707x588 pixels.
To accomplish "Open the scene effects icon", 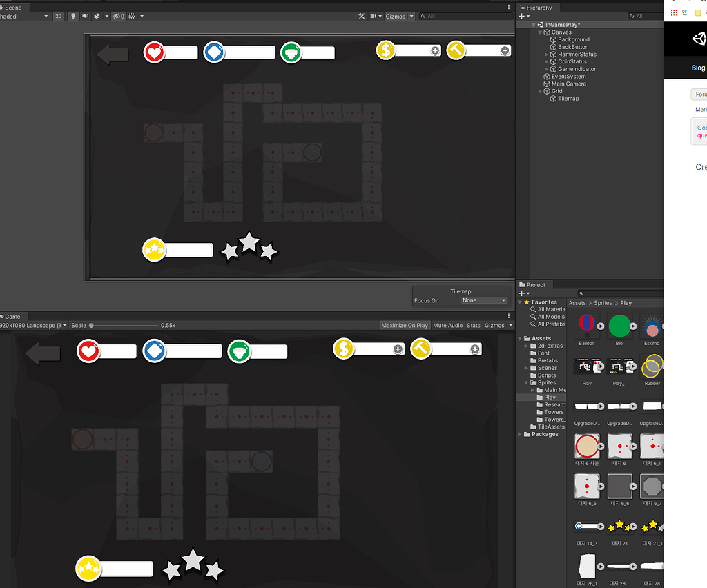I will click(x=97, y=17).
